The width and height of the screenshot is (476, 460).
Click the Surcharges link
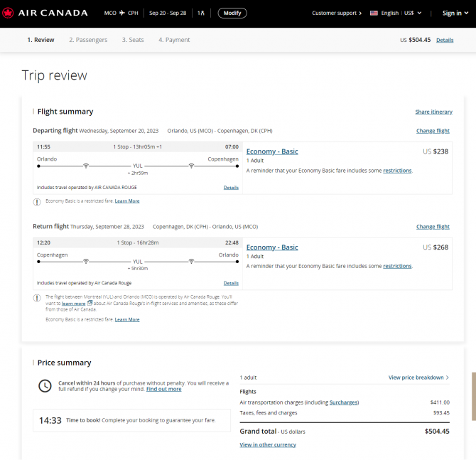coord(344,402)
